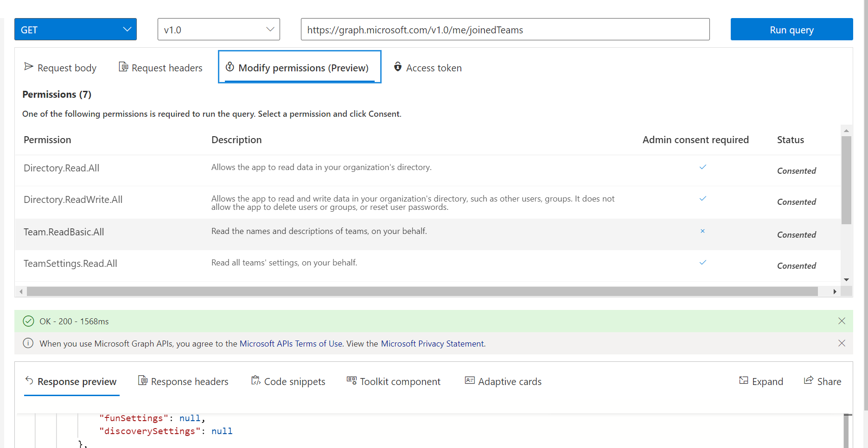Select the Directory.ReadWrite.All permission

pos(73,199)
